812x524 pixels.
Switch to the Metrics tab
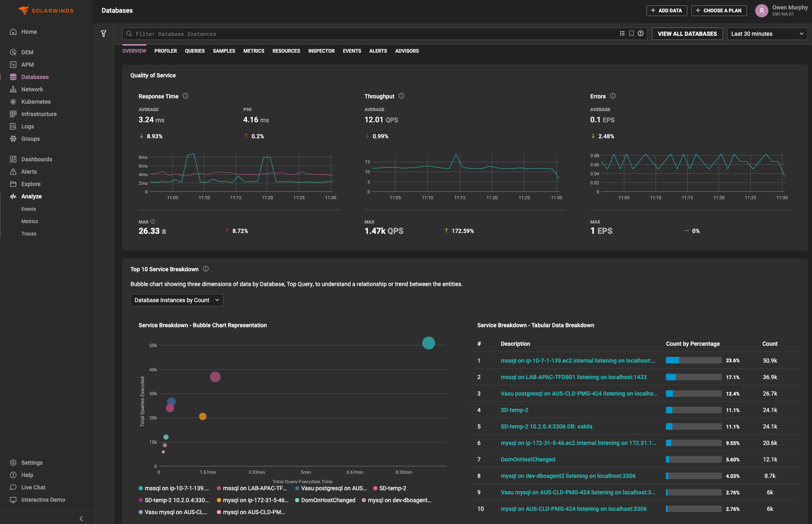[x=254, y=51]
